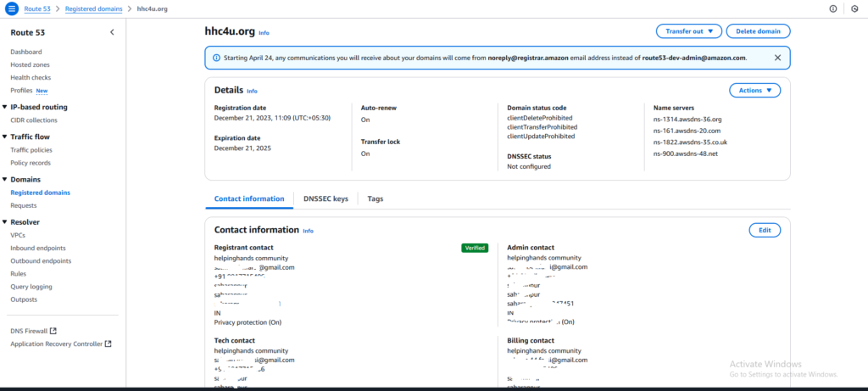Open Requests in sidebar
This screenshot has height=391, width=868.
[x=24, y=205]
